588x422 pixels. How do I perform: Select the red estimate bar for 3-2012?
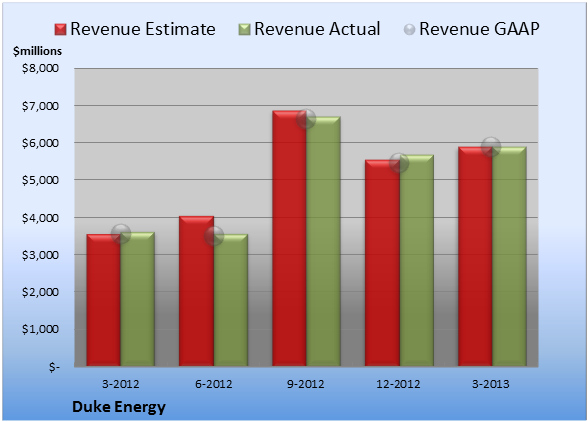click(x=104, y=300)
